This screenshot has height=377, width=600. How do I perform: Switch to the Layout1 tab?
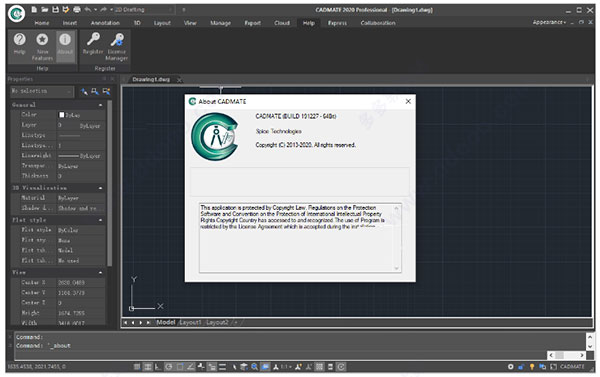click(x=190, y=322)
